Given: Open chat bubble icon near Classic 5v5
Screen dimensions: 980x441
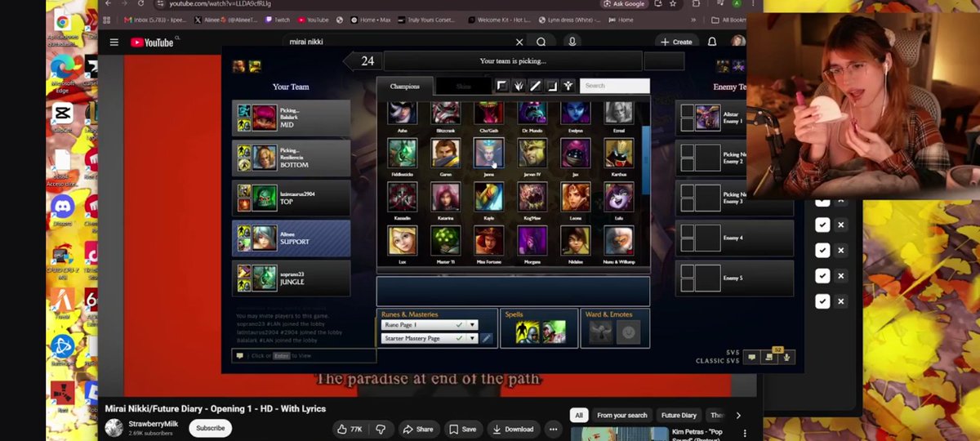Looking at the screenshot, I should click(752, 357).
